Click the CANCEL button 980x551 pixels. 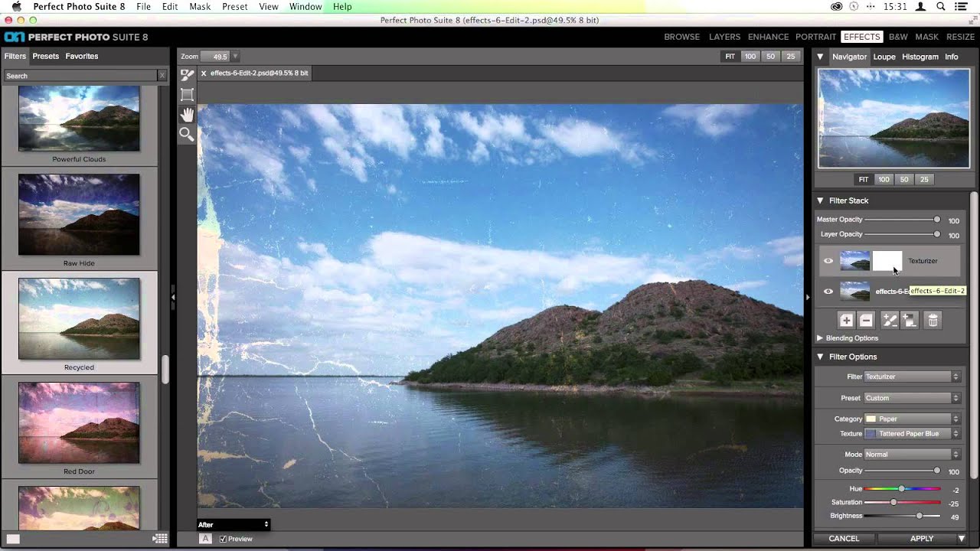tap(844, 539)
